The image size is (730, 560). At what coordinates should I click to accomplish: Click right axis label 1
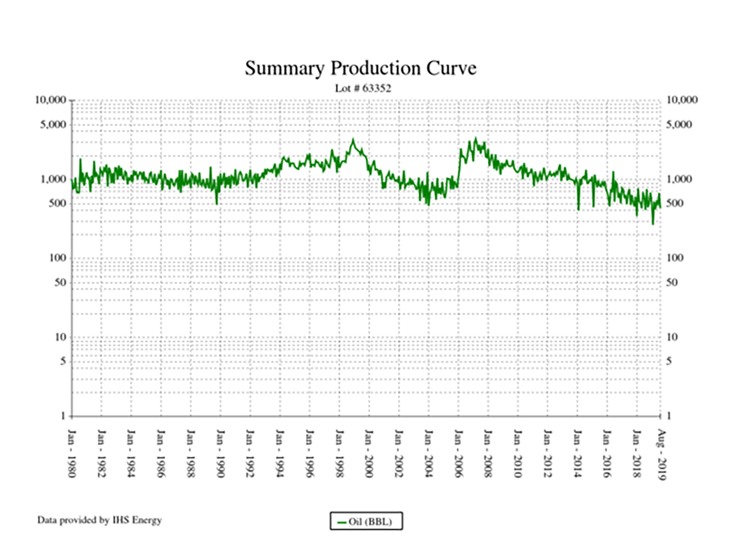669,416
